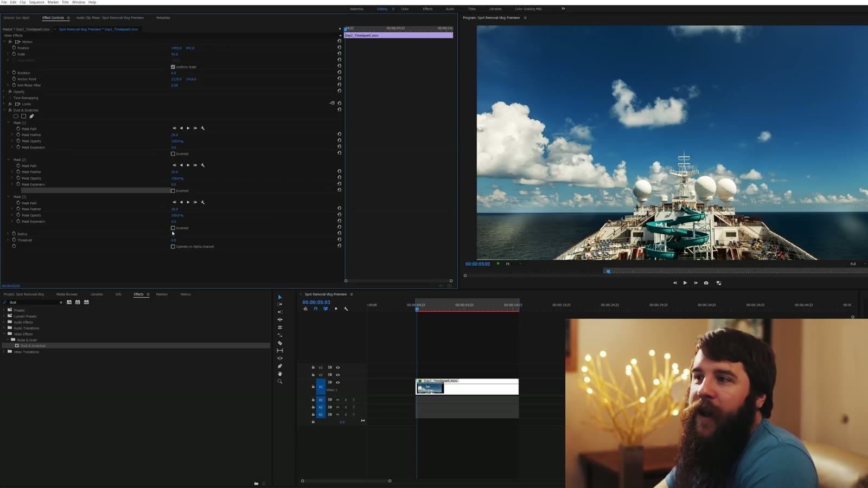Collapse the Motion effect properties
This screenshot has width=868, height=488.
point(4,42)
